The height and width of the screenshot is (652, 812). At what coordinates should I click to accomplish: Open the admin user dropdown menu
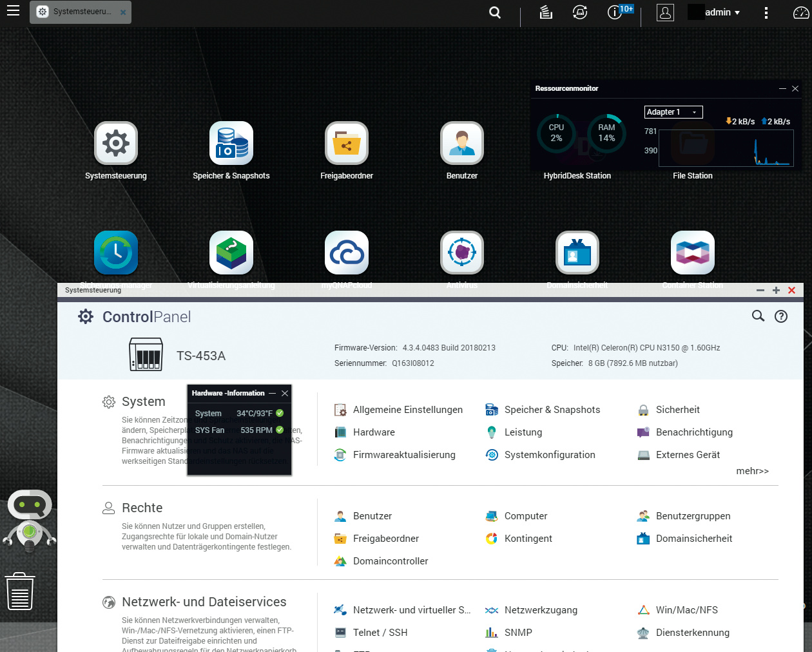722,12
